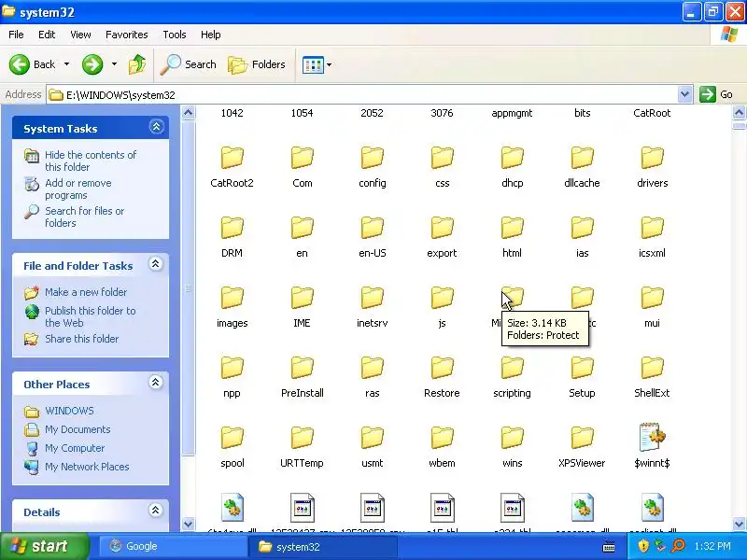
Task: Select the en-US folder icon
Action: [372, 228]
